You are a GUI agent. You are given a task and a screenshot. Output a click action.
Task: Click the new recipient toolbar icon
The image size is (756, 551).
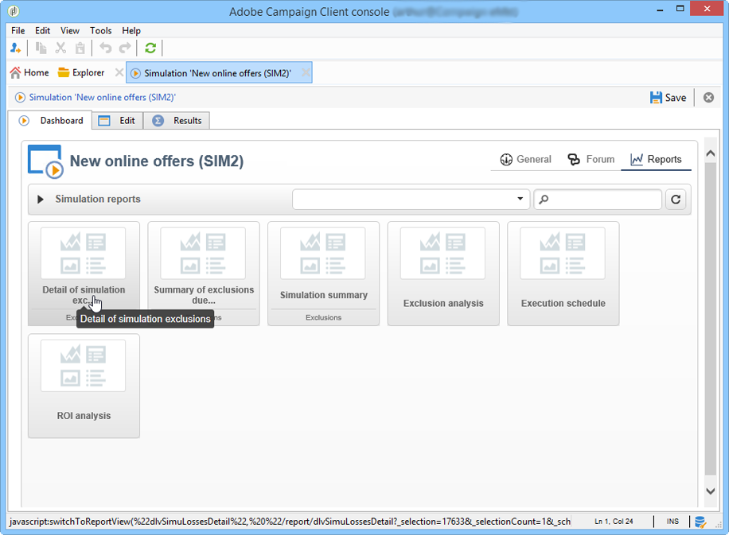pos(15,49)
